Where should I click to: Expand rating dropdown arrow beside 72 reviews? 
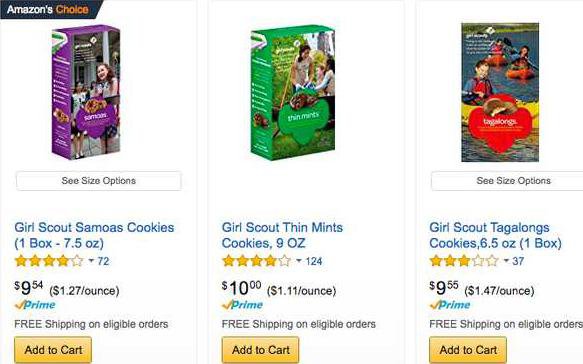(x=91, y=261)
